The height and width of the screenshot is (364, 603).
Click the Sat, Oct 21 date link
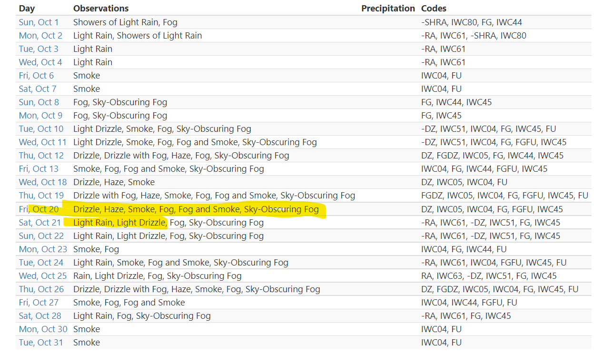tap(40, 223)
